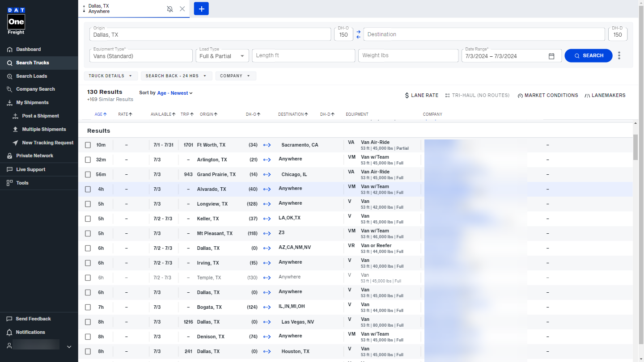The height and width of the screenshot is (362, 644).
Task: Tick the Bogata, TX truck checkbox
Action: click(x=88, y=307)
